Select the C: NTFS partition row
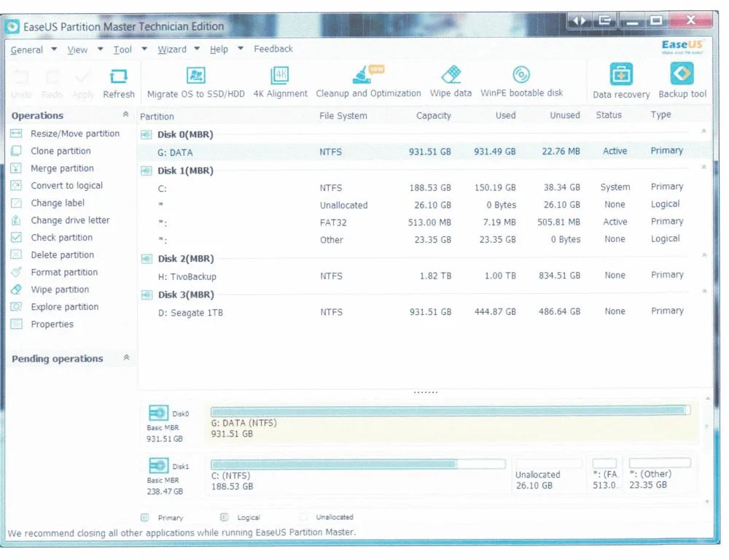 [x=424, y=187]
